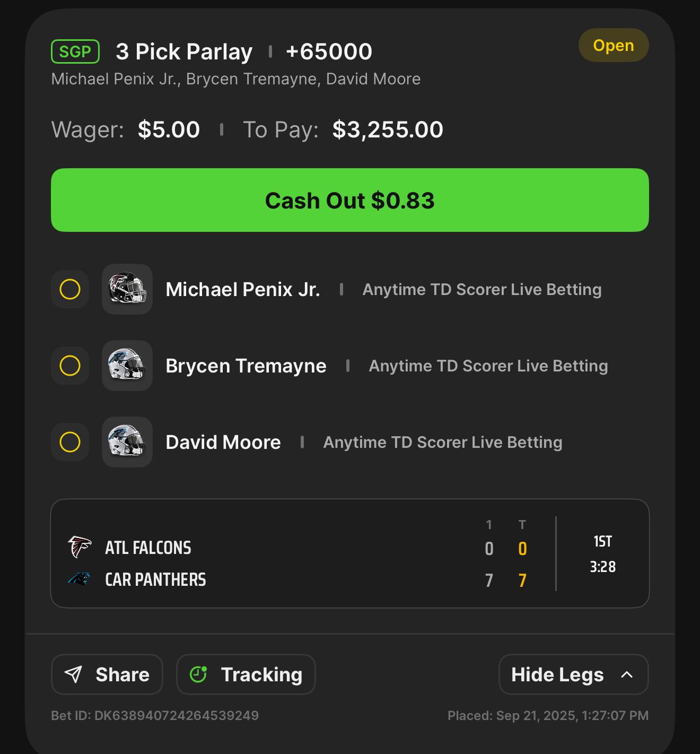Screen dimensions: 700x754
Task: Select the status circle for David Moore
Action: (70, 442)
